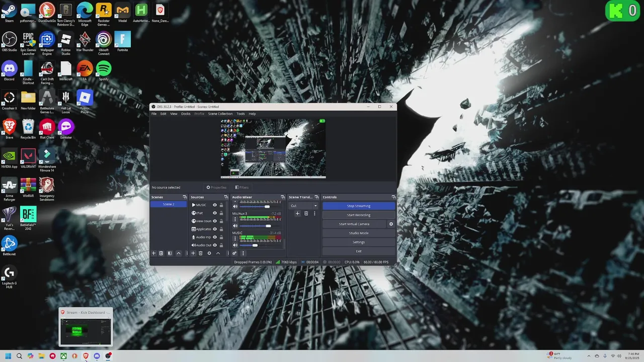Adjust MUSIC channel volume slider
Viewport: 644px width, 362px height.
[260, 245]
